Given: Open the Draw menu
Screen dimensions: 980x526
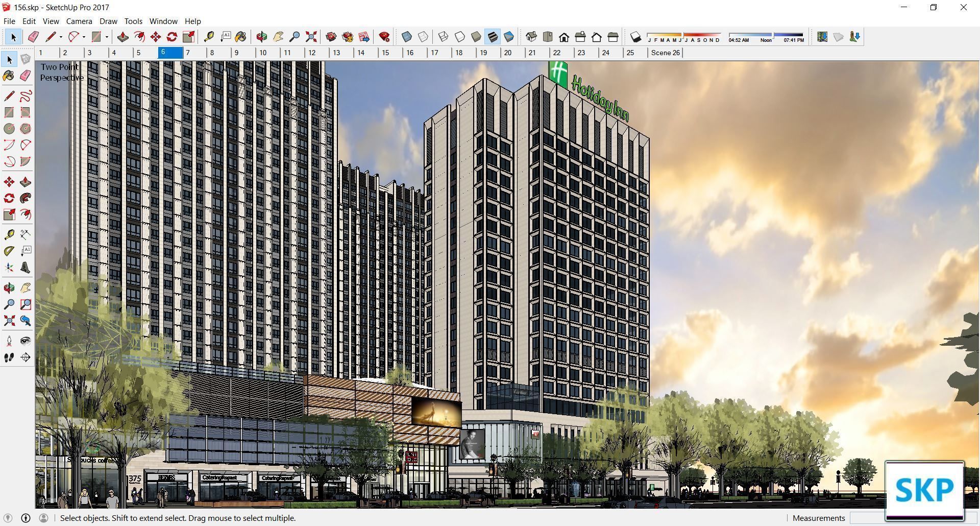Looking at the screenshot, I should point(108,21).
